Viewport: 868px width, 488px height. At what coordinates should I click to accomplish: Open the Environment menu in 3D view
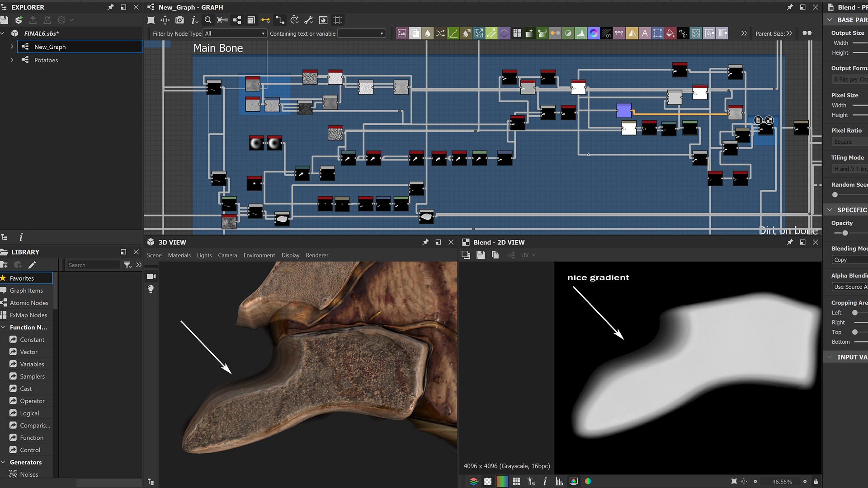tap(259, 255)
